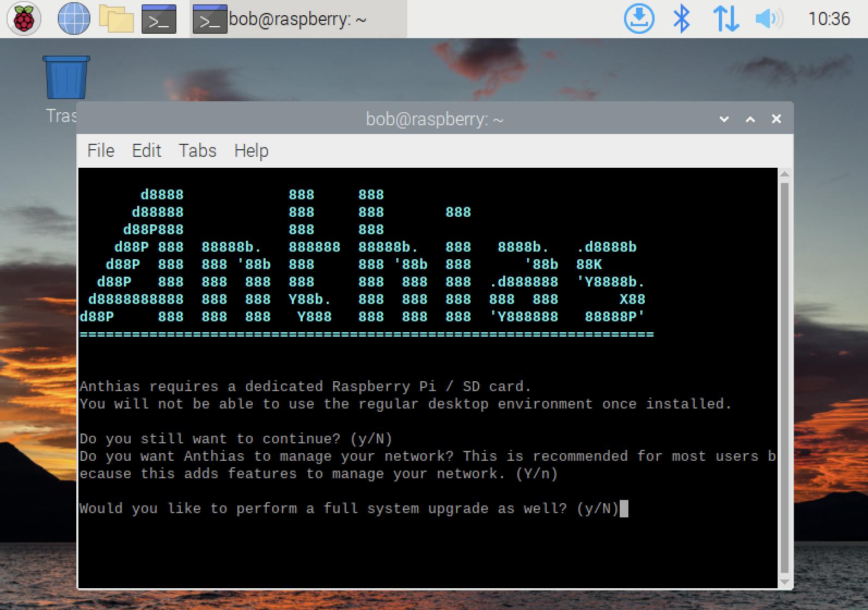
Task: Click the 'manage your network?' question line
Action: (x=427, y=465)
